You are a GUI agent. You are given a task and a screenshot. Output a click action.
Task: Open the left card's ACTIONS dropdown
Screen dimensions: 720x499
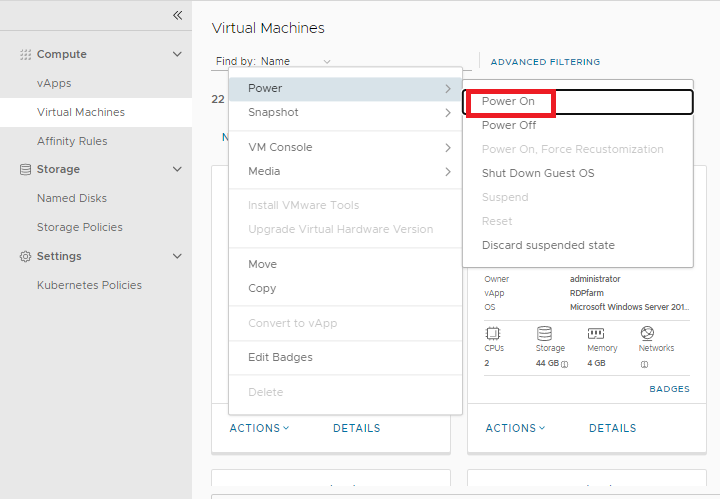coord(259,428)
